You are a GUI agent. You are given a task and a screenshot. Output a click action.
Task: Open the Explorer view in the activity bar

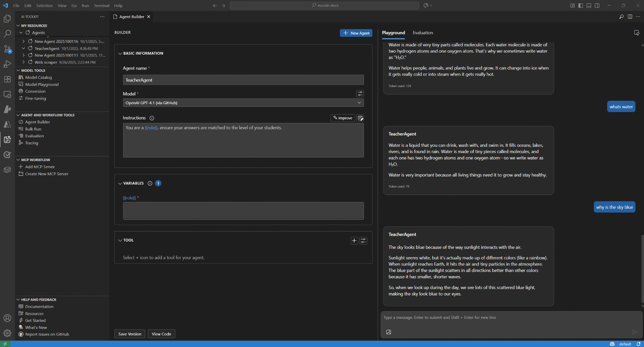tap(7, 19)
